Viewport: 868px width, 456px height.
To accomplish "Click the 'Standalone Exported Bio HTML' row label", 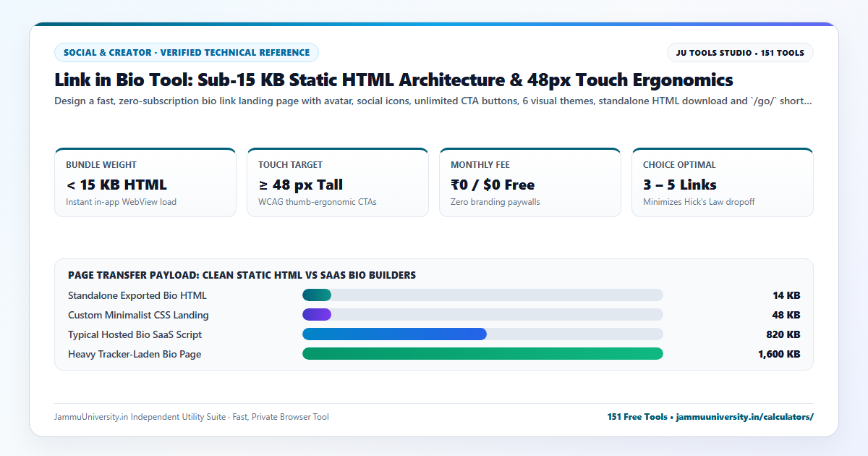I will coord(137,295).
